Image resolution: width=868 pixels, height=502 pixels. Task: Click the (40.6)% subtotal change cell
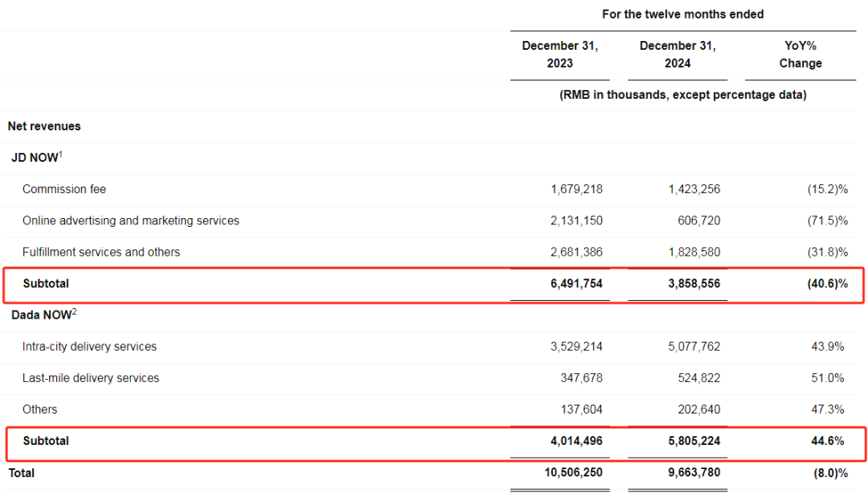pos(828,284)
